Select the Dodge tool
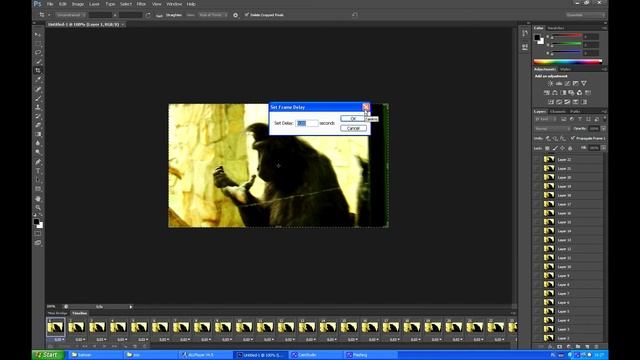The image size is (640, 360). tap(38, 152)
